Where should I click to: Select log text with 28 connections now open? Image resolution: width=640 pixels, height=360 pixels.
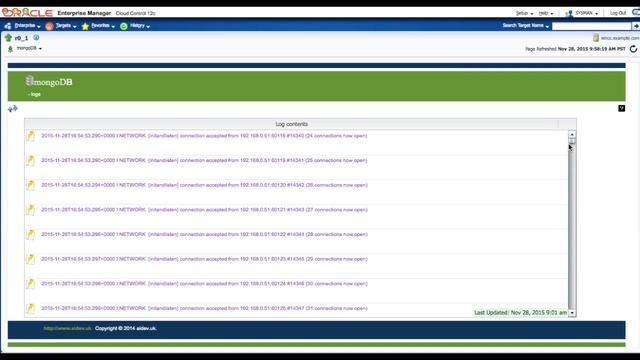pos(204,234)
